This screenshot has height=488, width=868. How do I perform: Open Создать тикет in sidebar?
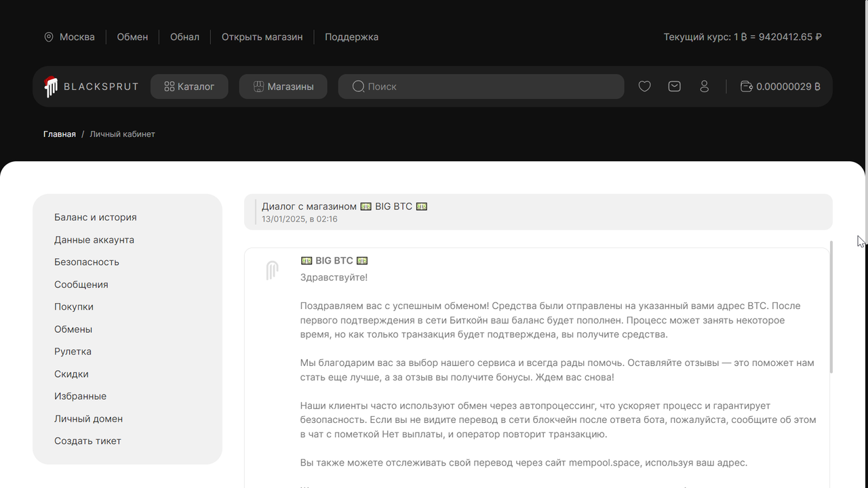87,441
